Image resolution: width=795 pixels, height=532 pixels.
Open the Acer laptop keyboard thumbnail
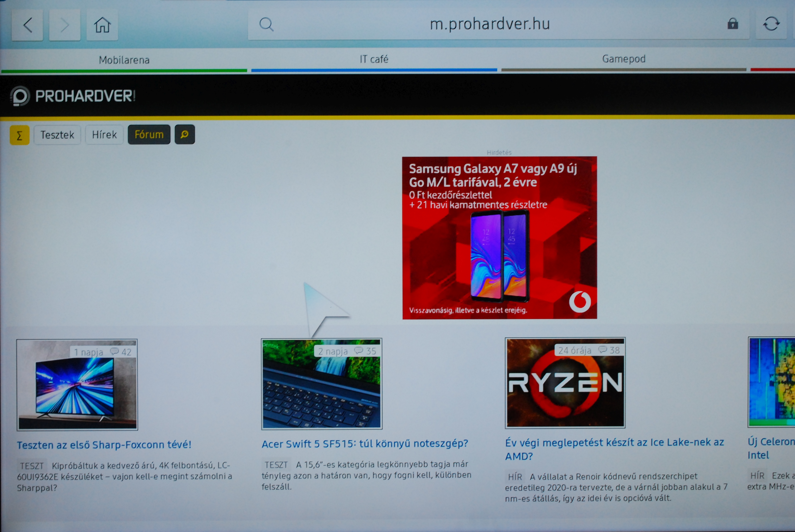pyautogui.click(x=322, y=384)
